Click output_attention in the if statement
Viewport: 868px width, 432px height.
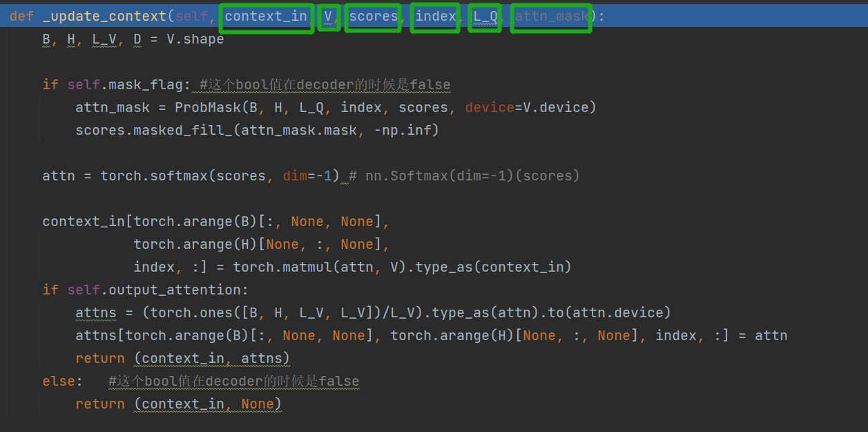coord(175,290)
